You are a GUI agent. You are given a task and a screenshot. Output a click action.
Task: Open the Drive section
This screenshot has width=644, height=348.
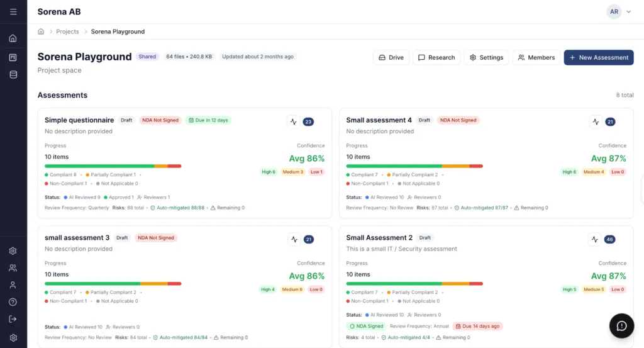pyautogui.click(x=391, y=57)
